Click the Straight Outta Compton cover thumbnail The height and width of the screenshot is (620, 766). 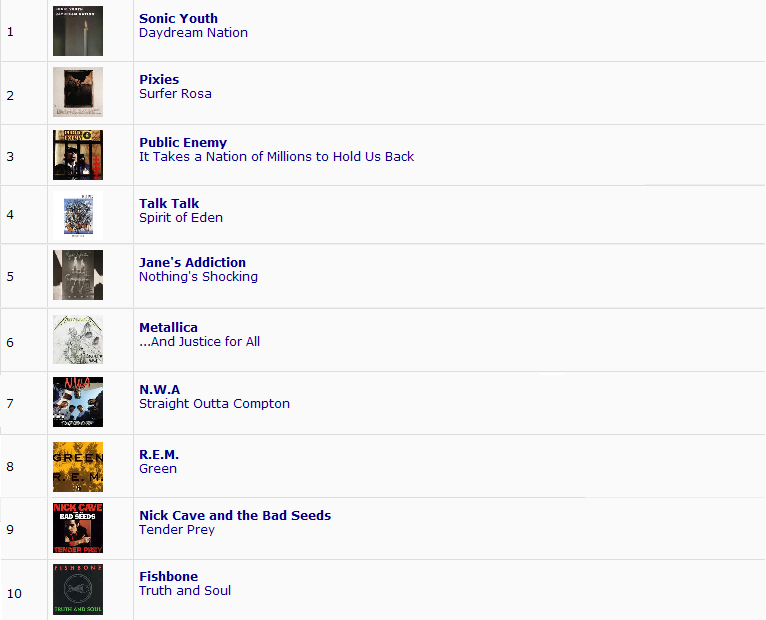tap(78, 402)
